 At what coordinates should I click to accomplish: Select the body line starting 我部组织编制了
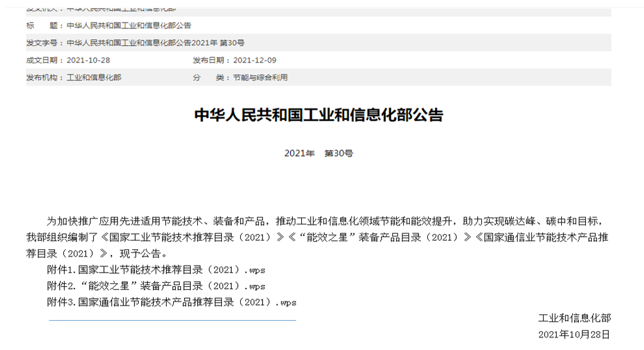[x=317, y=237]
